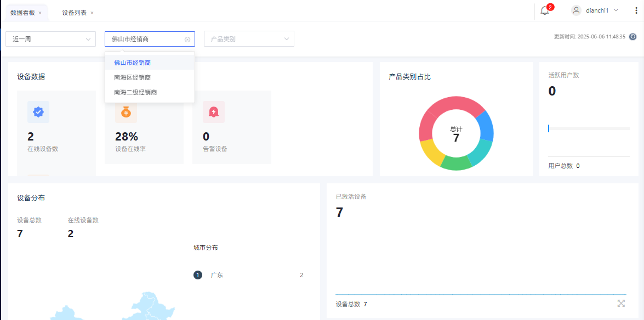Clear the 佛山市经销商 selection with the x icon
This screenshot has width=644, height=320.
tap(187, 39)
